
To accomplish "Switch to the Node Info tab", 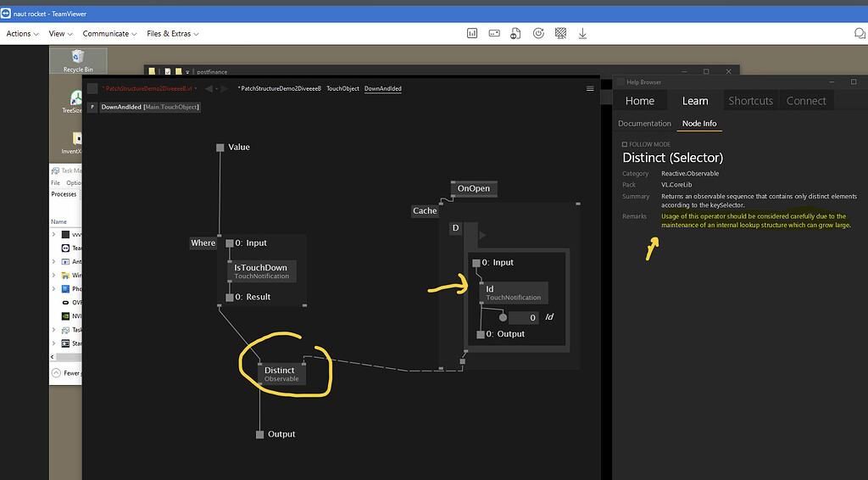I will click(698, 124).
